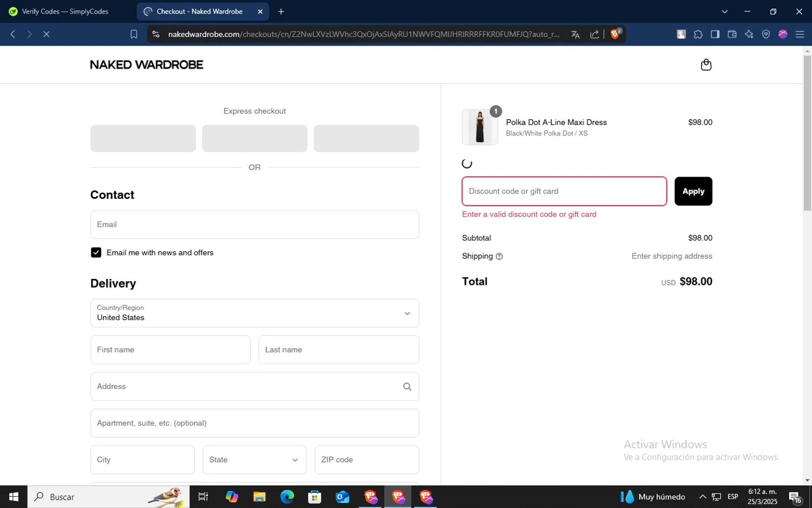The image size is (812, 508).
Task: Open Microsoft Store from taskbar
Action: tap(315, 497)
